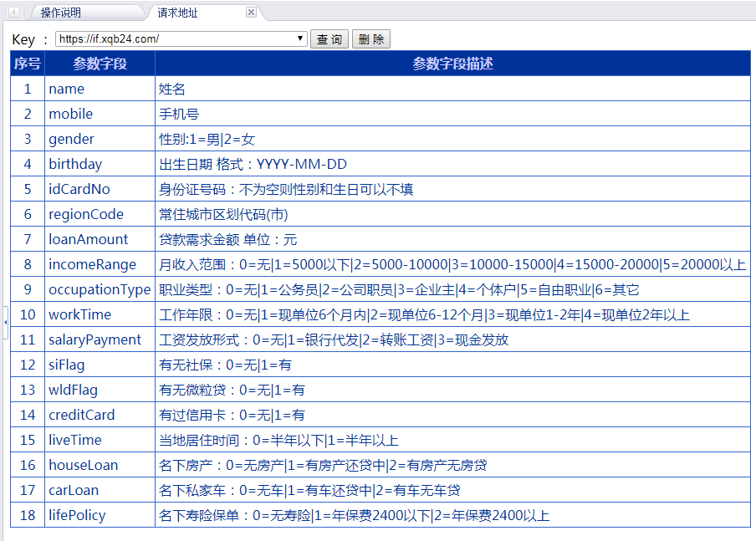Switch to the 操作说明 tab

click(x=61, y=13)
